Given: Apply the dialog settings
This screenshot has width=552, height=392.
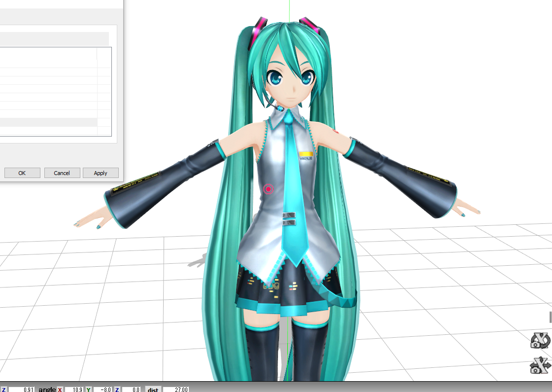Looking at the screenshot, I should tap(101, 173).
